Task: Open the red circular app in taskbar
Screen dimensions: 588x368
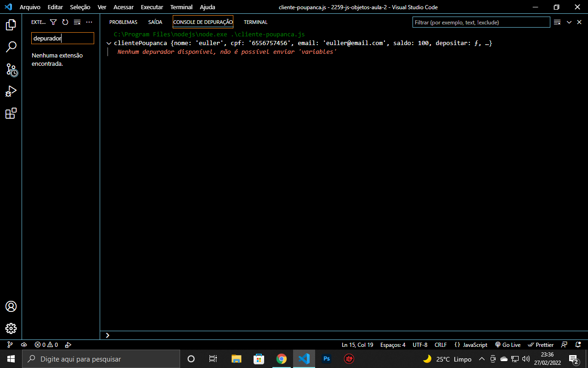Action: point(349,359)
